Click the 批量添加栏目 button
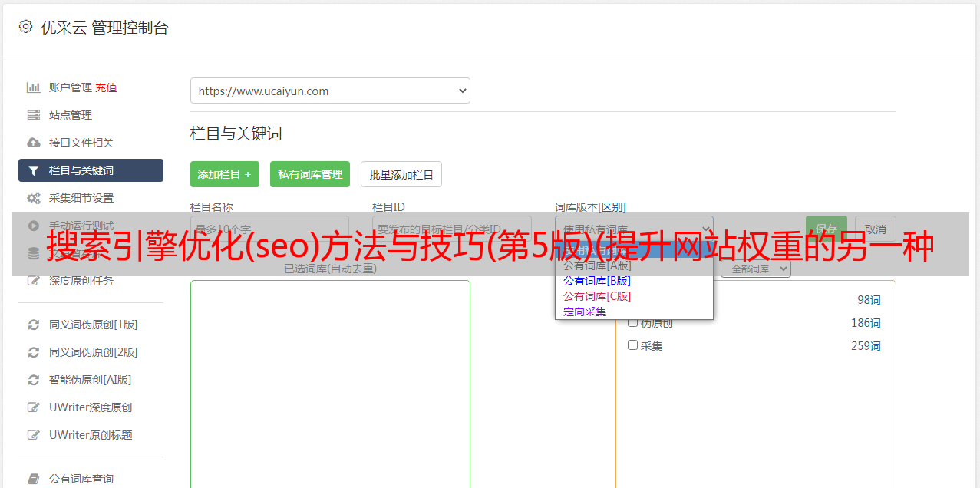The image size is (980, 488). point(401,174)
